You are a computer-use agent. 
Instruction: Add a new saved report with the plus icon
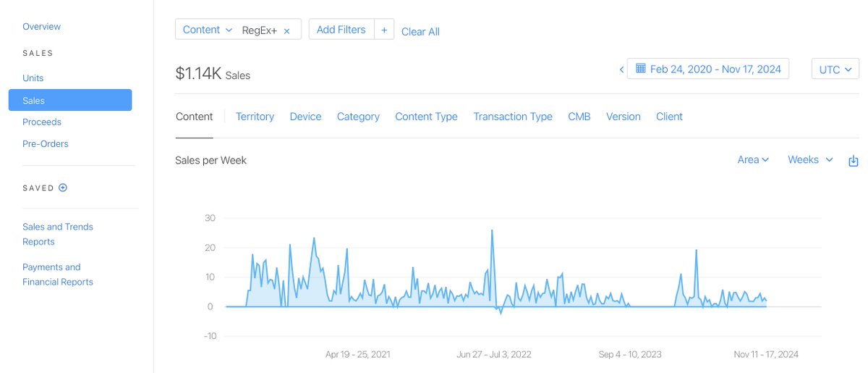coord(63,188)
